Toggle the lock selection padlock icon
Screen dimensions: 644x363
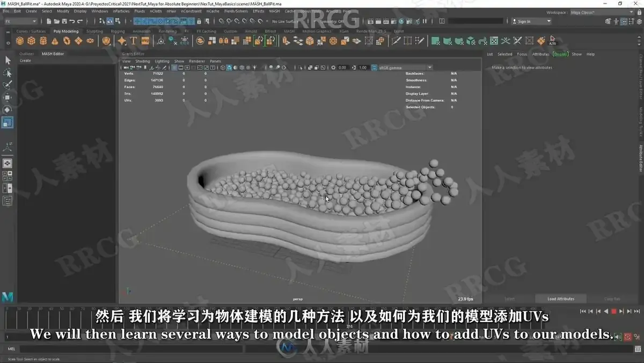point(199,21)
